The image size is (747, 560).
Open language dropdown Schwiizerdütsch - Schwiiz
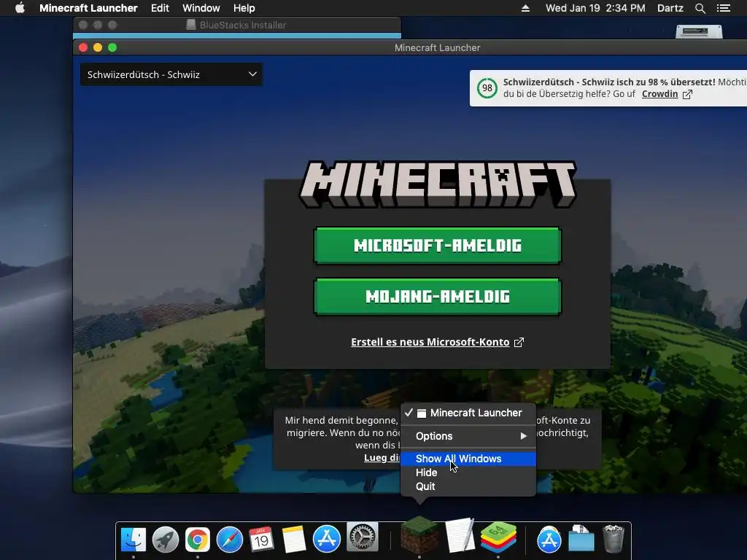[171, 75]
